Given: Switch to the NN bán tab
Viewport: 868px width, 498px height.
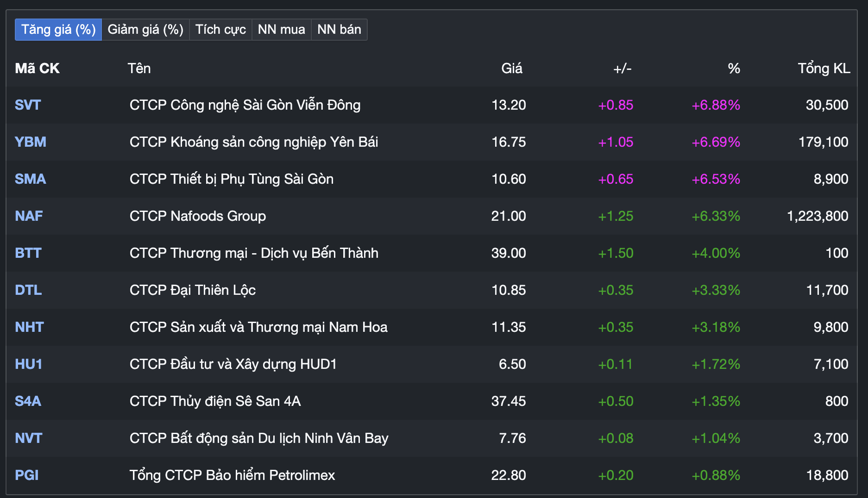Looking at the screenshot, I should click(x=339, y=29).
